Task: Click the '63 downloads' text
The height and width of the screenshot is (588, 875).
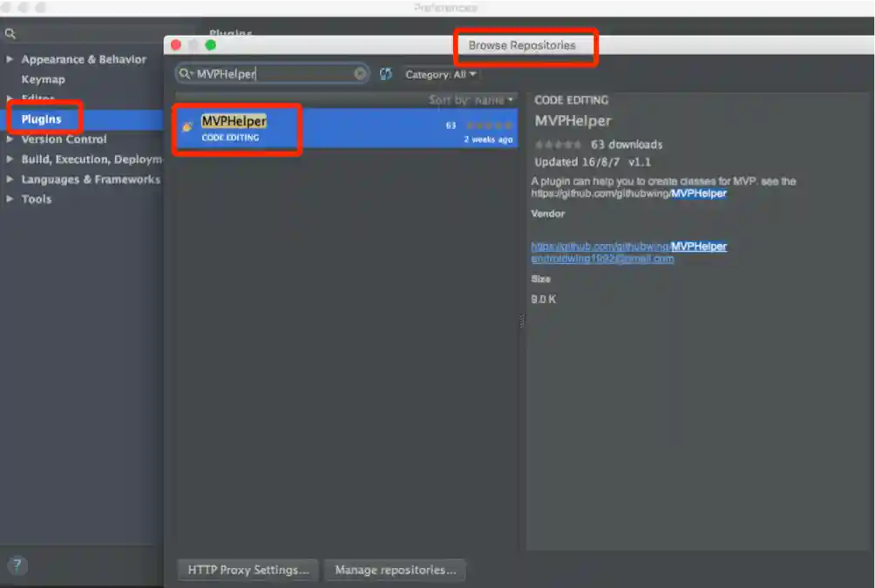Action: click(x=627, y=145)
